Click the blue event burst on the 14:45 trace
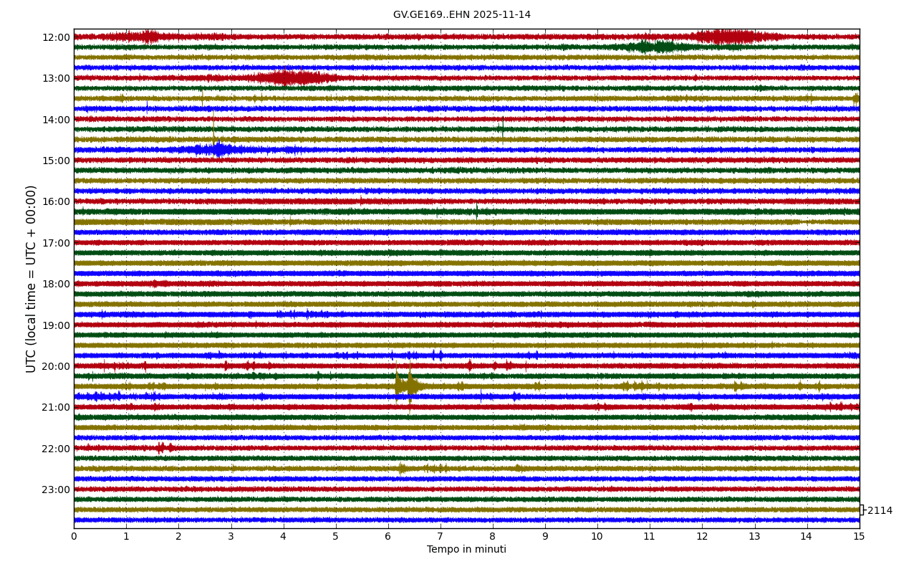 click(x=218, y=150)
